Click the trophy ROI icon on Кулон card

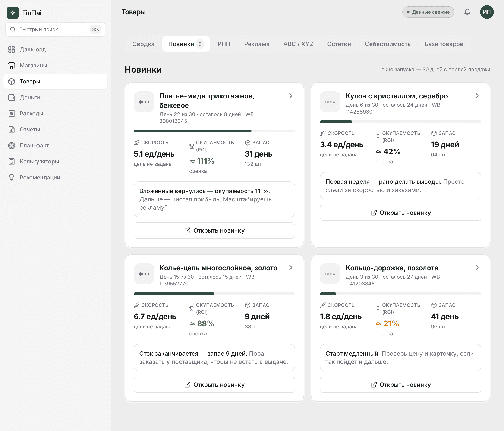(x=378, y=137)
